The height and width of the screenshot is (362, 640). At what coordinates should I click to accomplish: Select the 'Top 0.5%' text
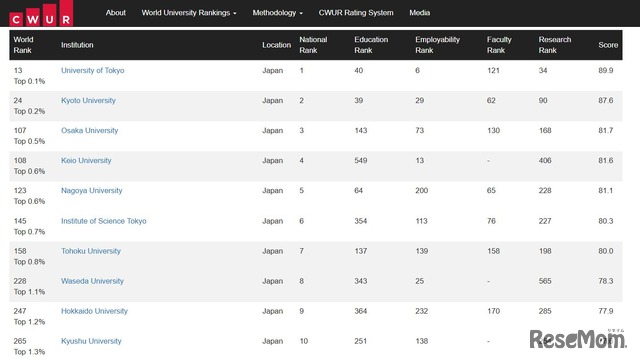[29, 141]
